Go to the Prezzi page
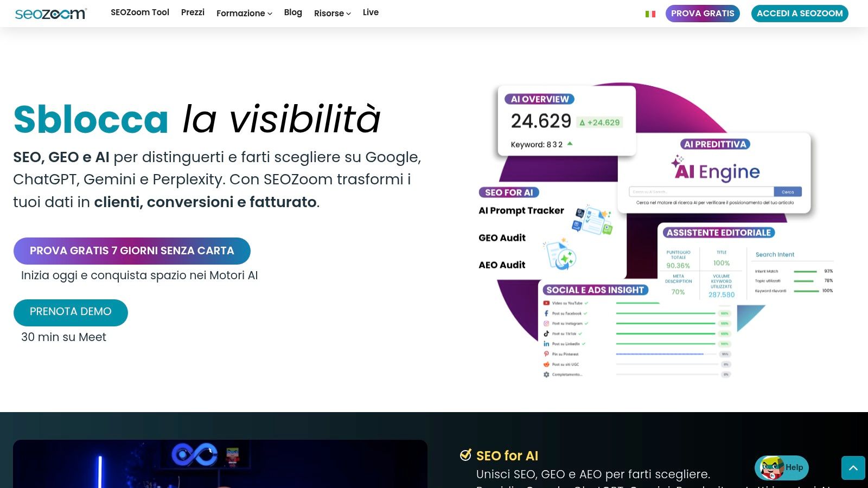This screenshot has height=488, width=868. pyautogui.click(x=193, y=12)
